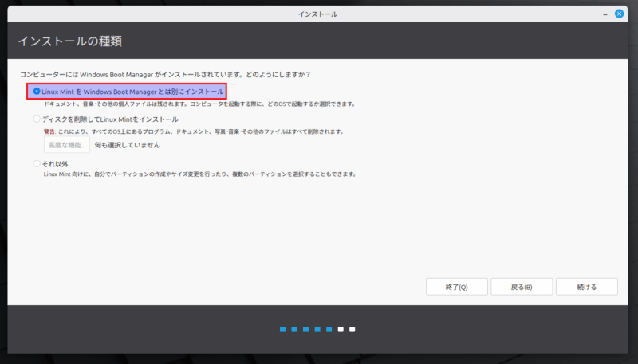Click the first blue progress dot
Screen dimensions: 638x364
[282, 329]
